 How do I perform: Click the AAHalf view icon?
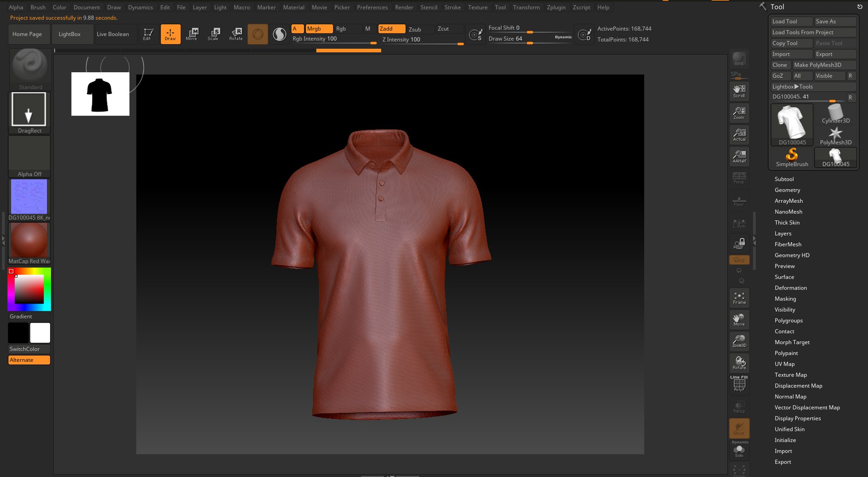coord(739,156)
